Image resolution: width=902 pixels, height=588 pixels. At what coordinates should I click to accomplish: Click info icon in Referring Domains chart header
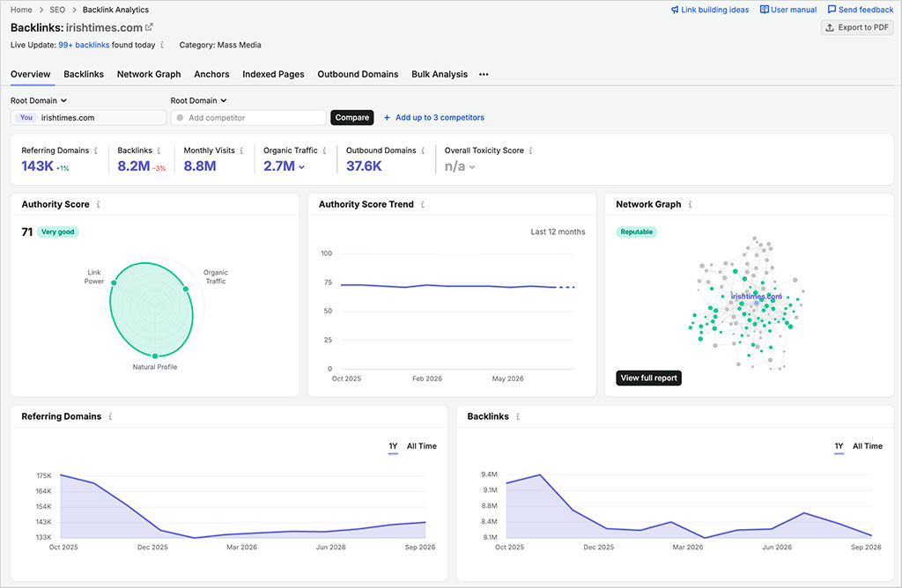(x=110, y=416)
